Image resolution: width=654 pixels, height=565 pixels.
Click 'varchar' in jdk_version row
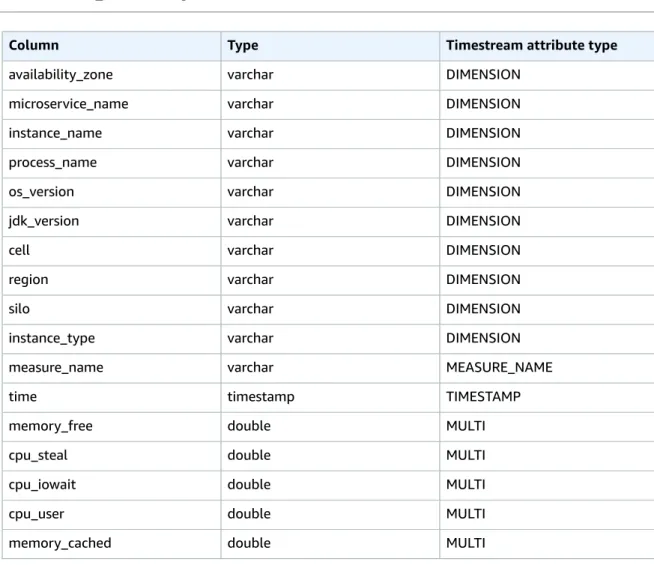250,221
